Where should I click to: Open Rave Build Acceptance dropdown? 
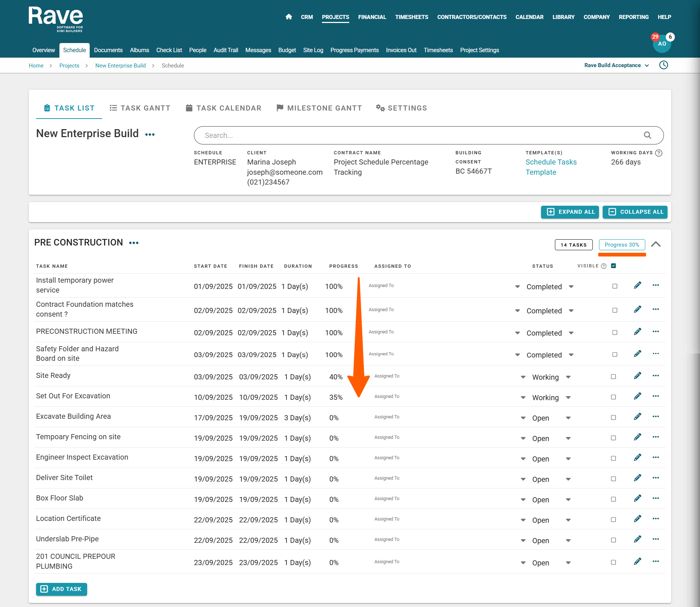click(617, 65)
